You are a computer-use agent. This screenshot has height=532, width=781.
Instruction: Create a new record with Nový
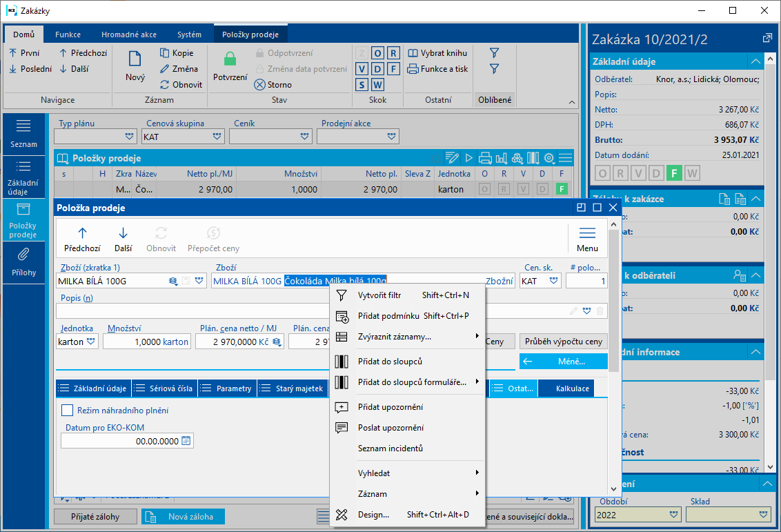tap(135, 66)
